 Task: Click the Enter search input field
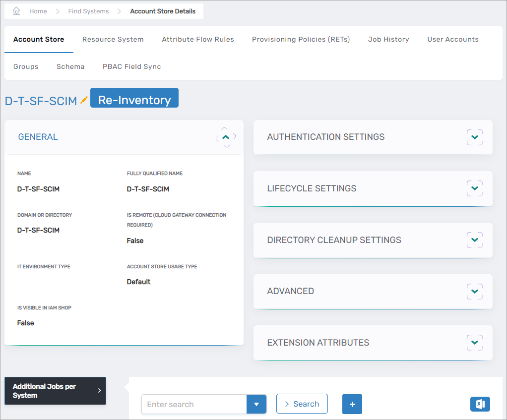(x=194, y=404)
